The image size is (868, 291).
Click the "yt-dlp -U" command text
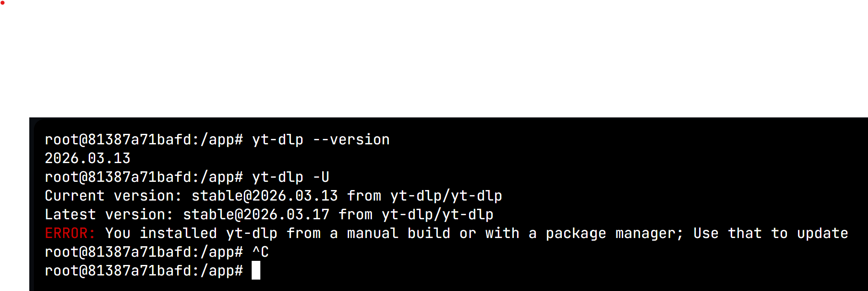coord(291,177)
